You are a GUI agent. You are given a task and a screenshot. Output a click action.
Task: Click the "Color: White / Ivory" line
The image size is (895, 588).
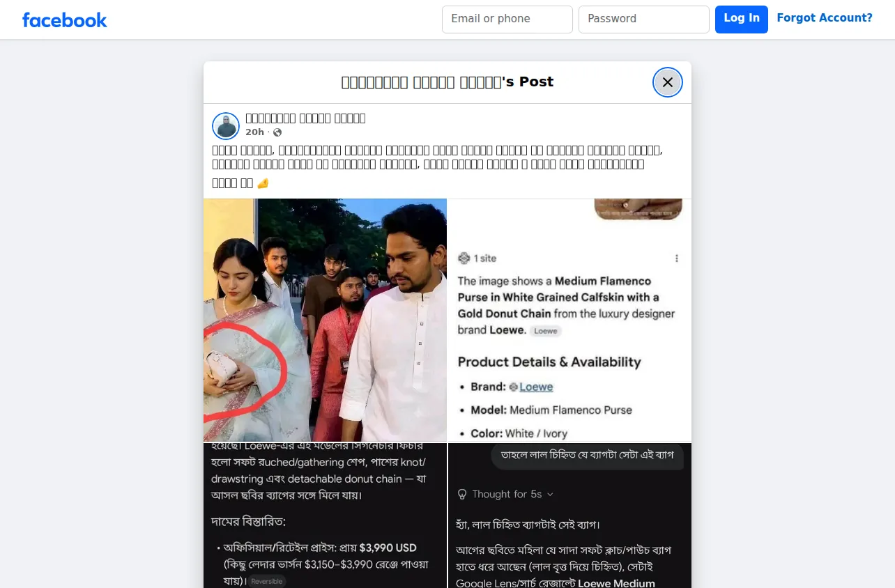click(x=519, y=433)
